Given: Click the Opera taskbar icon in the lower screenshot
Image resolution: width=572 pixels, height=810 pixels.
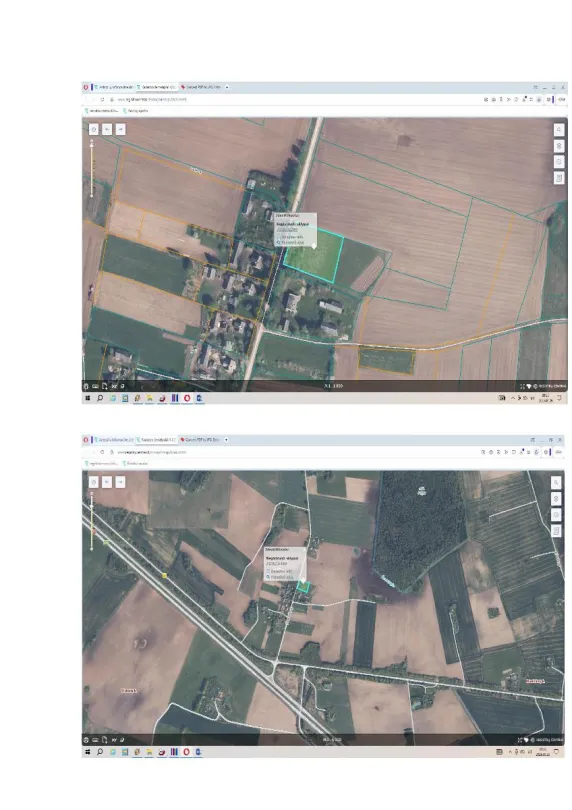Looking at the screenshot, I should 186,752.
